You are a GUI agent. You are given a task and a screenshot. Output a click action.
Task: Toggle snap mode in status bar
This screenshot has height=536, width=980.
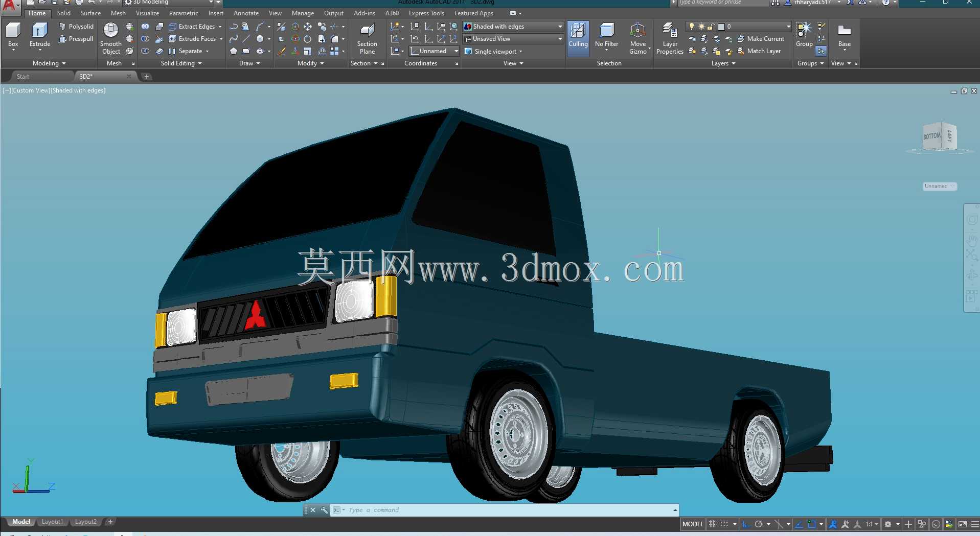(725, 524)
